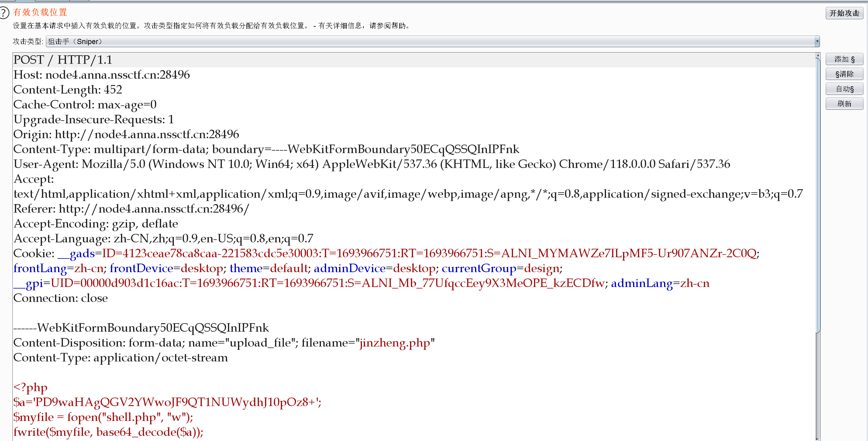Click the jinzheng.php filename value

[394, 343]
